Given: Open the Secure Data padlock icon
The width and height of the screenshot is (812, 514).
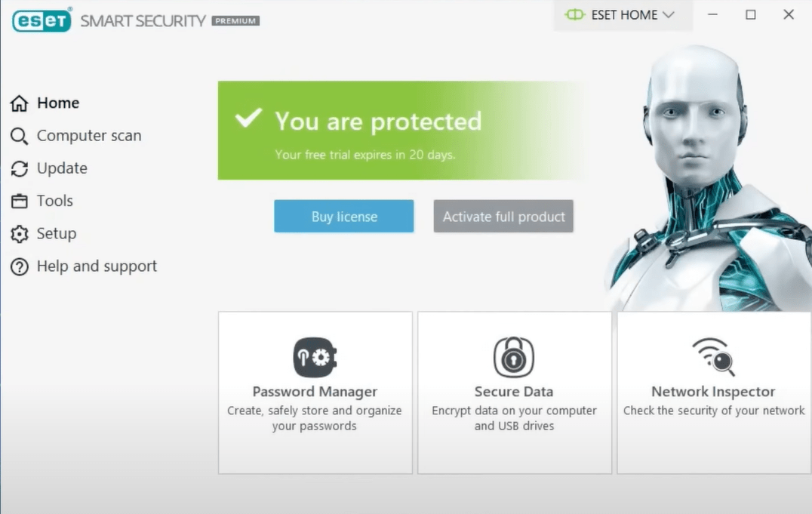Looking at the screenshot, I should coord(514,357).
